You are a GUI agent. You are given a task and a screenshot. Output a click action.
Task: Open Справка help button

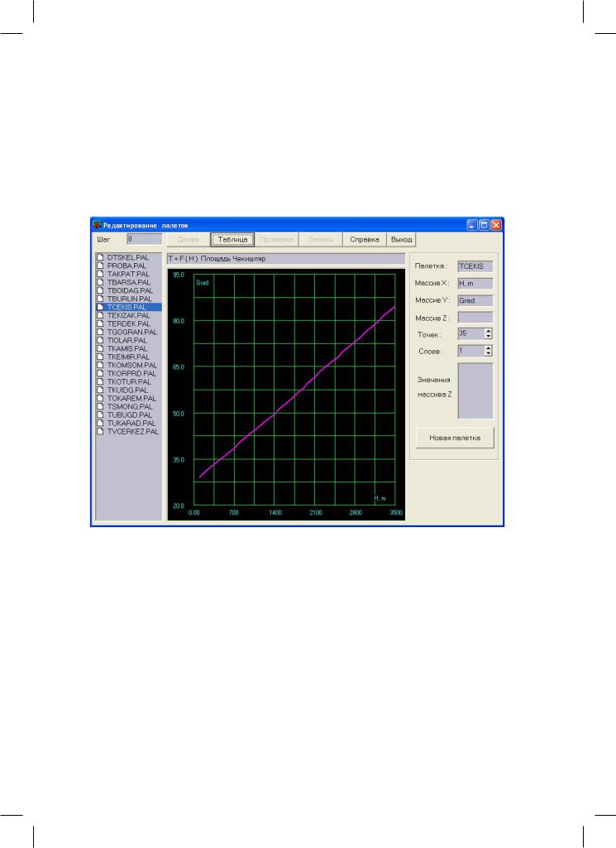[364, 239]
